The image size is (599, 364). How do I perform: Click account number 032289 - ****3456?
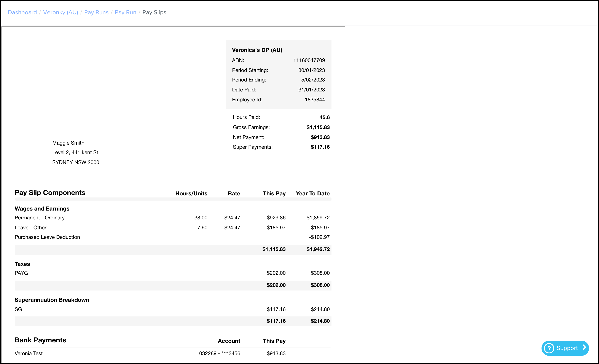pyautogui.click(x=220, y=353)
